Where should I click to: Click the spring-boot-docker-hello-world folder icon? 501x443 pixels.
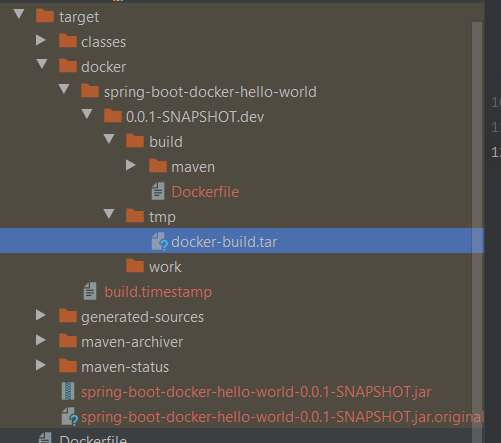point(90,91)
